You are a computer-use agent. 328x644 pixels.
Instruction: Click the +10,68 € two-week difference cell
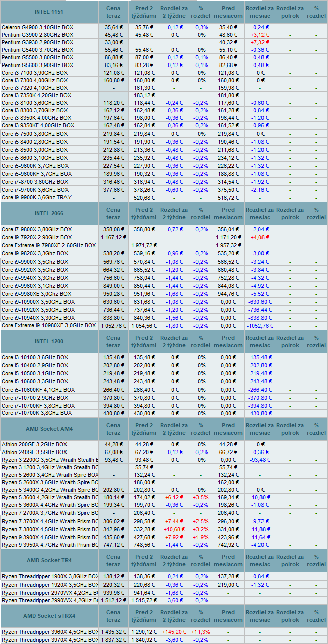click(175, 529)
